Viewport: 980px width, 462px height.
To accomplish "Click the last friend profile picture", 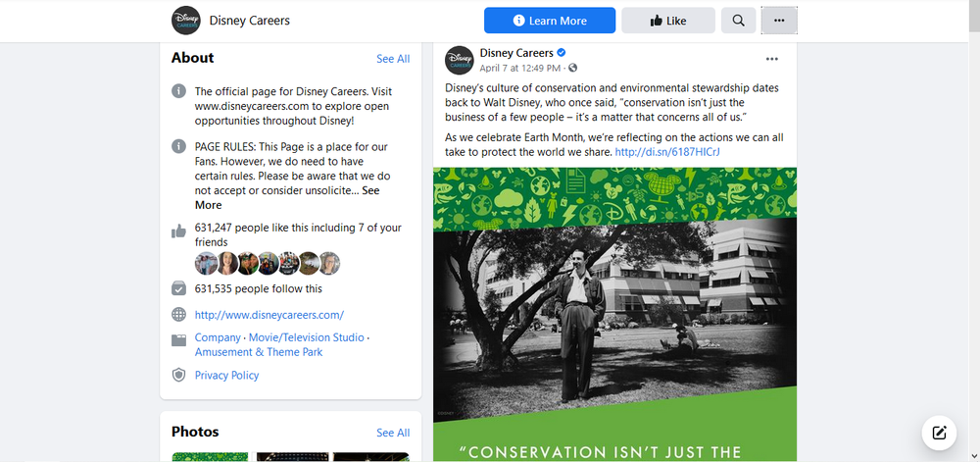I will coord(330,264).
